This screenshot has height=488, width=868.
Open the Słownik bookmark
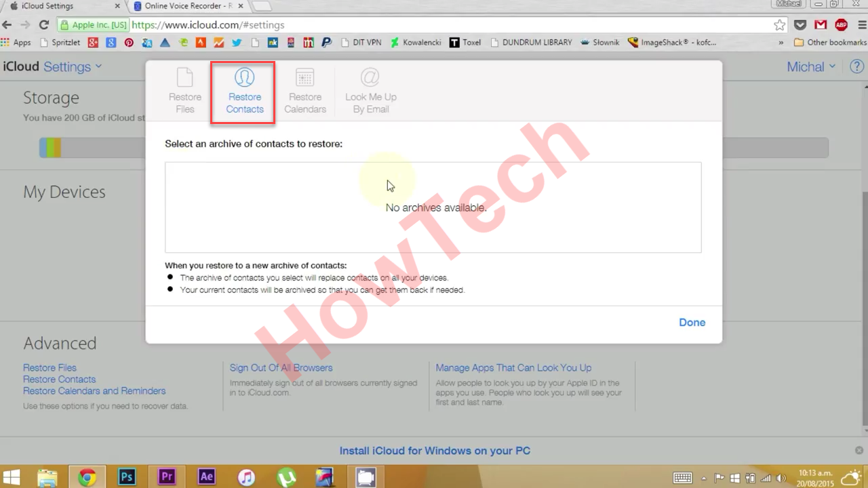(600, 42)
